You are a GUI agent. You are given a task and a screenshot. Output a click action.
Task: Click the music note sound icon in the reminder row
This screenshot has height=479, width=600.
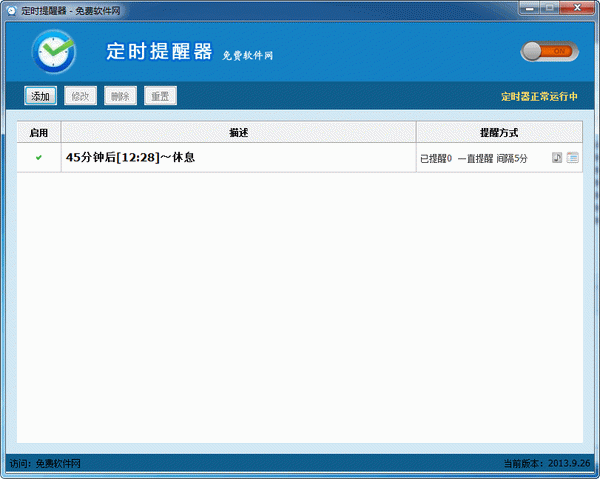point(557,158)
